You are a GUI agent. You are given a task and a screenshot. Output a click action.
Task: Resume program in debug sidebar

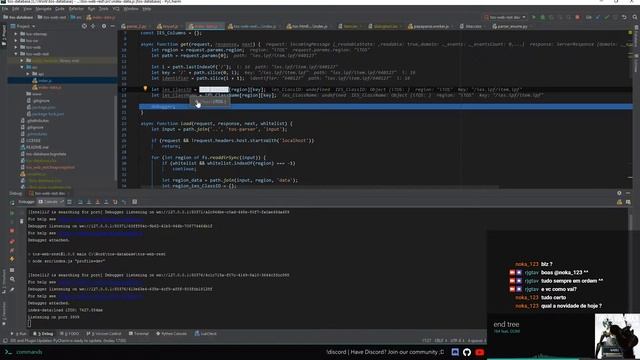tap(12, 213)
